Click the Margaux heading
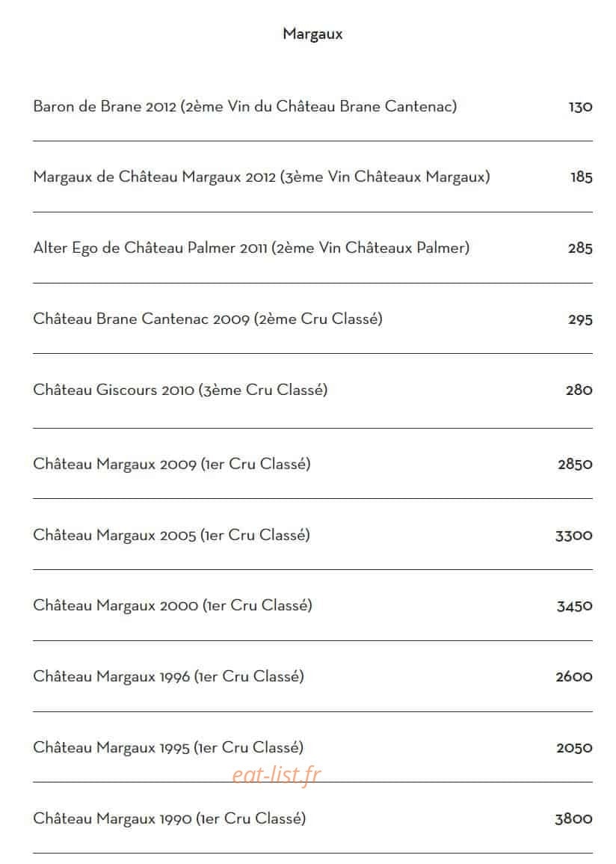This screenshot has height=864, width=616. pyautogui.click(x=312, y=34)
